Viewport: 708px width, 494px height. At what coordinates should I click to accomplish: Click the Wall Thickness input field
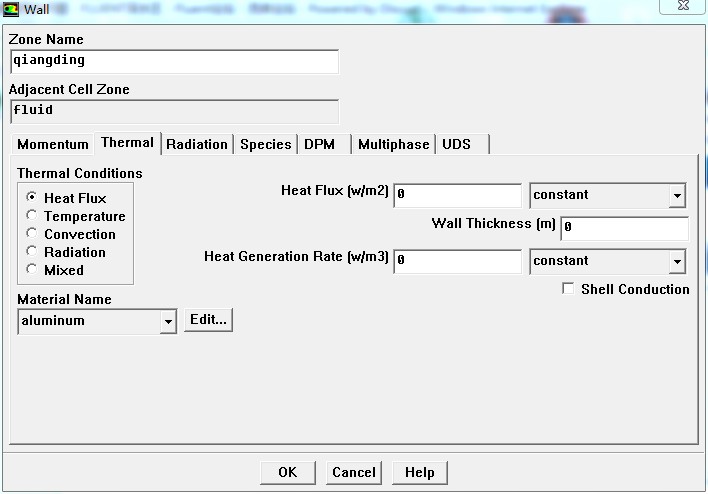[x=624, y=227]
